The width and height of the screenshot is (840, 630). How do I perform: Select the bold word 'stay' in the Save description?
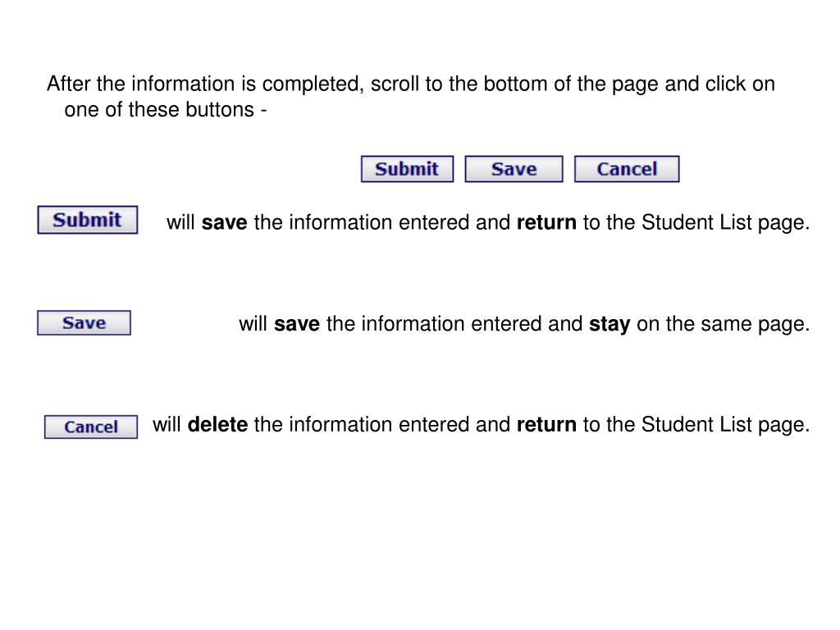609,325
